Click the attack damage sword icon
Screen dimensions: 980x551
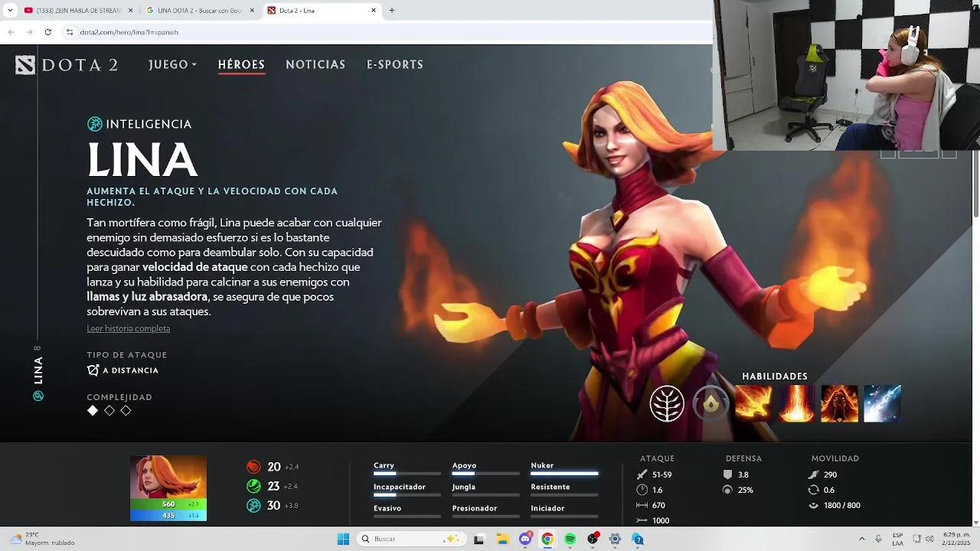pos(642,474)
